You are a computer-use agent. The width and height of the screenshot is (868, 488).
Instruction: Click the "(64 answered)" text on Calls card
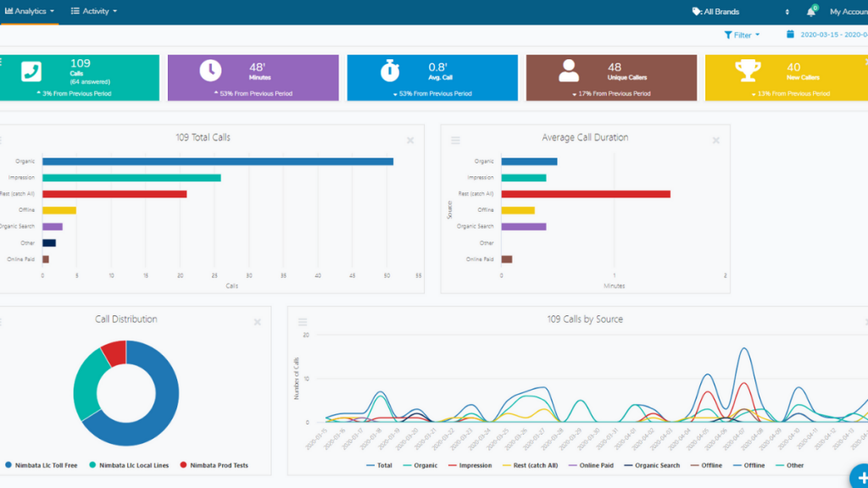(90, 82)
